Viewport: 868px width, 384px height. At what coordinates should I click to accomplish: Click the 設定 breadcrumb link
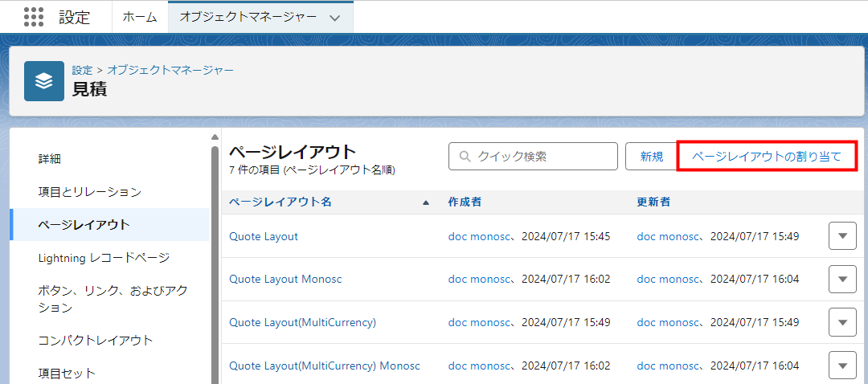(82, 70)
